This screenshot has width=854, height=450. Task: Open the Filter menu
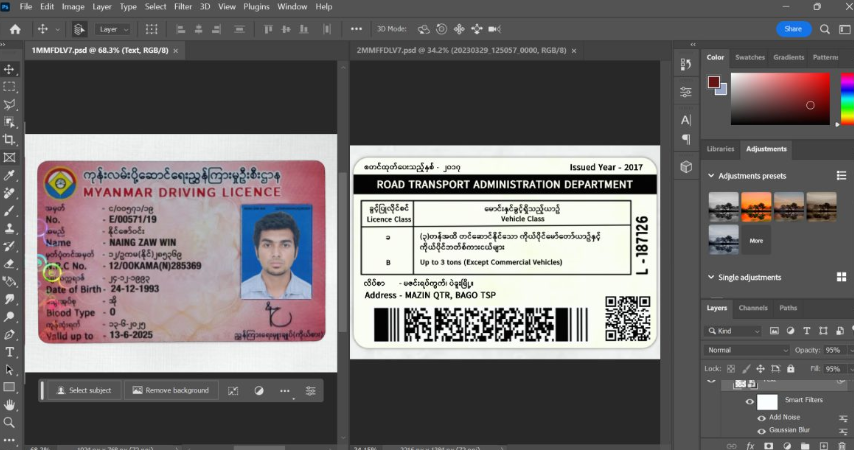pos(182,7)
